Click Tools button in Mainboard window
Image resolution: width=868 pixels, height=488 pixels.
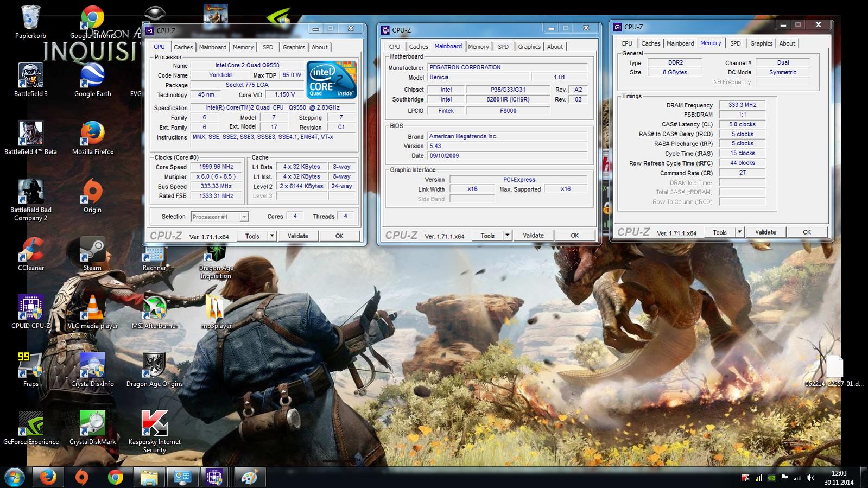487,235
